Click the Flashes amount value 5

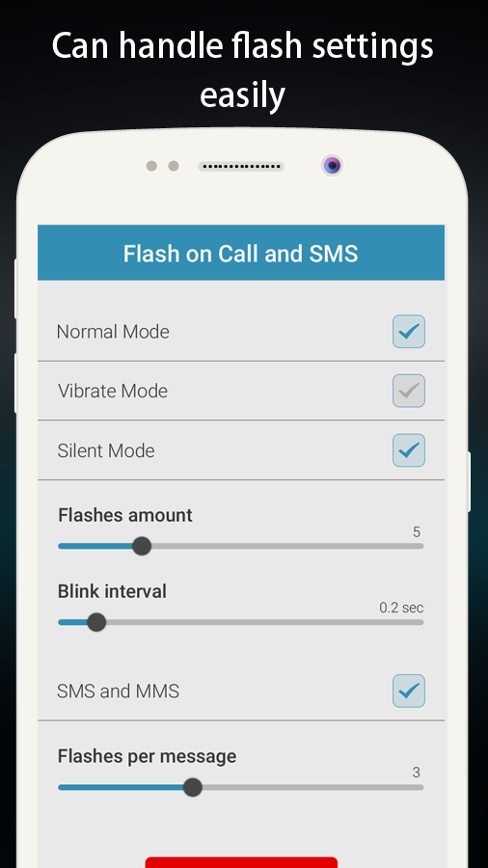tap(417, 532)
